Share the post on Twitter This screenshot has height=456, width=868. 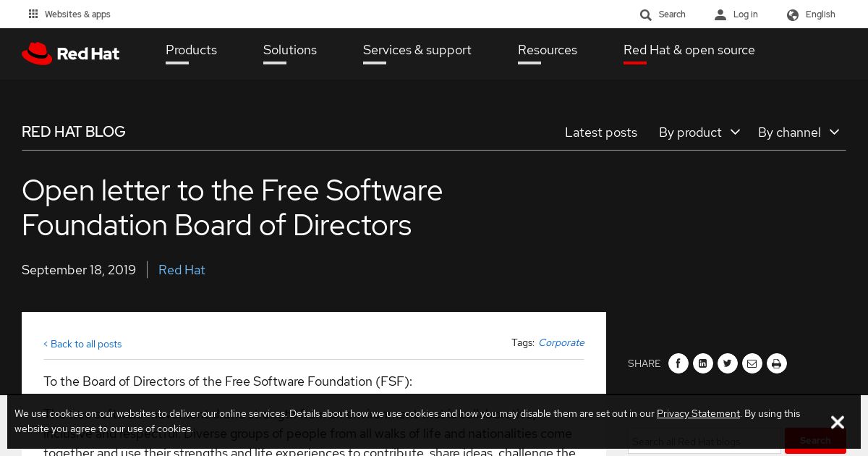tap(728, 363)
